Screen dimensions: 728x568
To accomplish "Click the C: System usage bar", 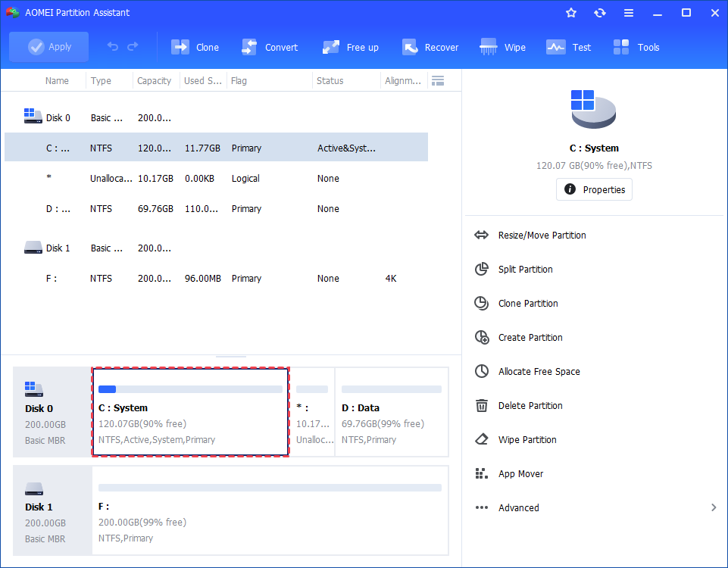I will (190, 389).
